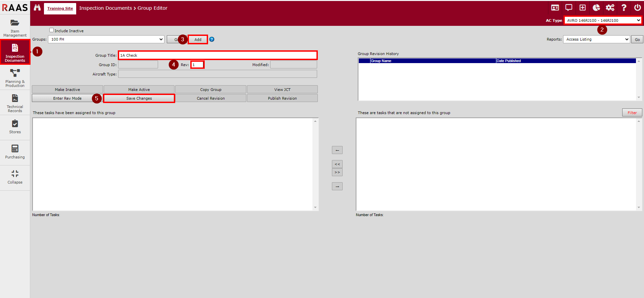Viewport: 644px width, 298px height.
Task: Click the Filter button
Action: (632, 113)
